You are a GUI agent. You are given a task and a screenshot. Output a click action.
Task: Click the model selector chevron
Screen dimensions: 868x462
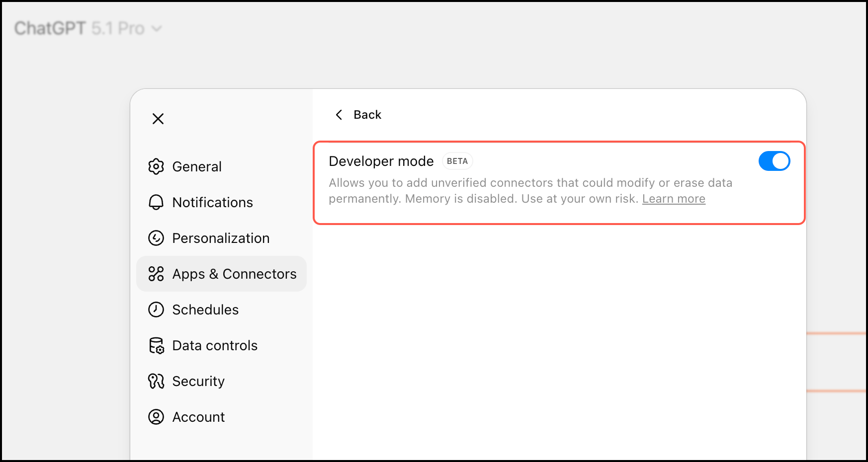[157, 29]
